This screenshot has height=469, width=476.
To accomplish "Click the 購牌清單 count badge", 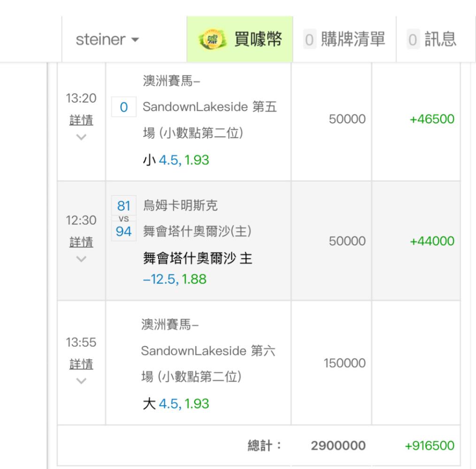I will (x=308, y=39).
